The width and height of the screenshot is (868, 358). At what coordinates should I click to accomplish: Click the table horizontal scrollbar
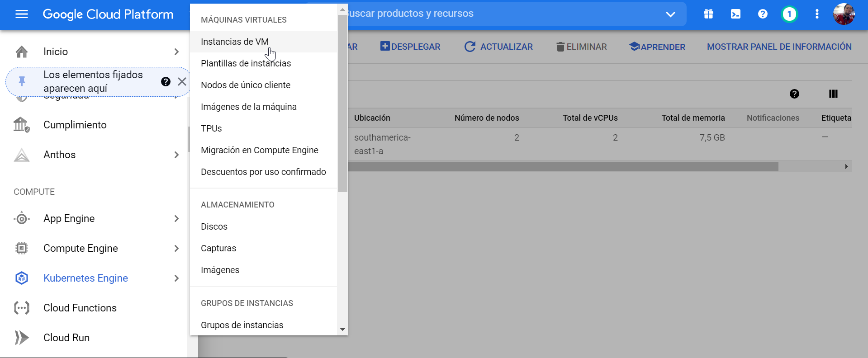click(x=563, y=167)
